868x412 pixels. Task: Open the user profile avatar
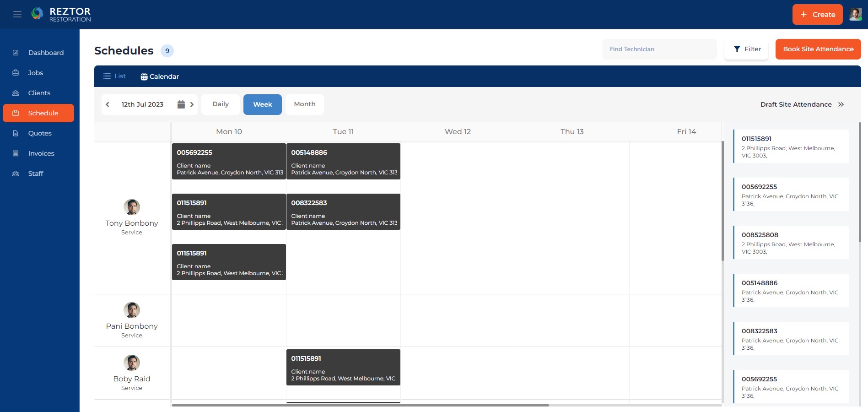855,14
